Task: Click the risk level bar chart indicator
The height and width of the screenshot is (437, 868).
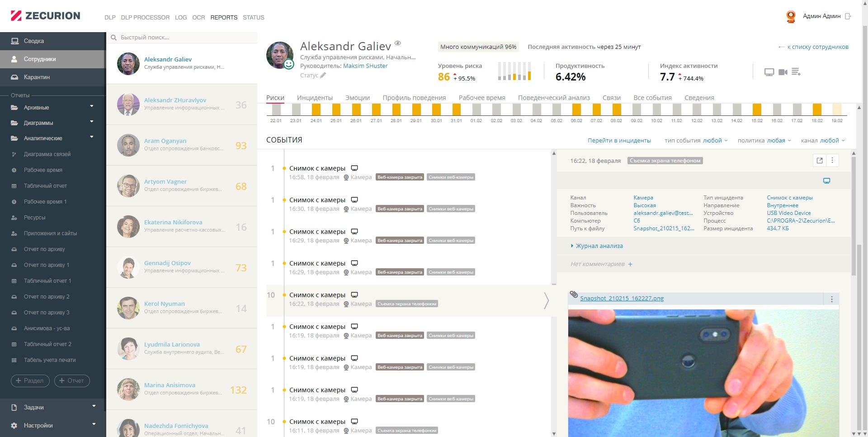Action: coord(514,71)
